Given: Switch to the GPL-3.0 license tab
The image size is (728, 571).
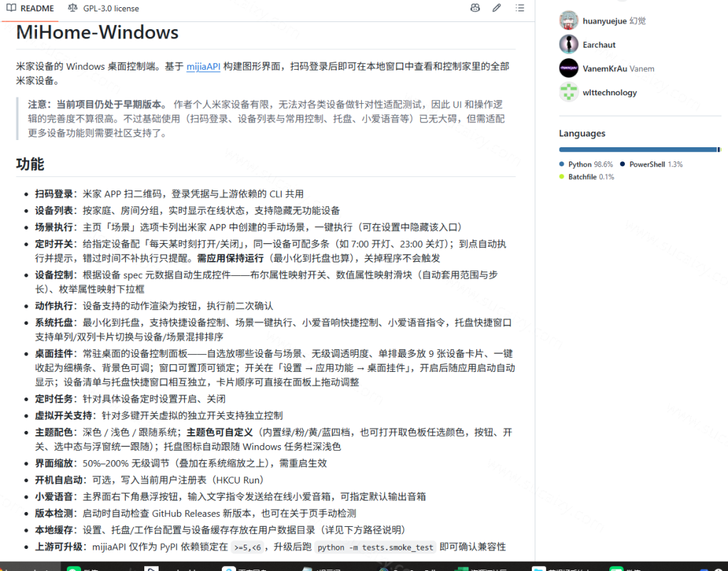Looking at the screenshot, I should [x=104, y=9].
